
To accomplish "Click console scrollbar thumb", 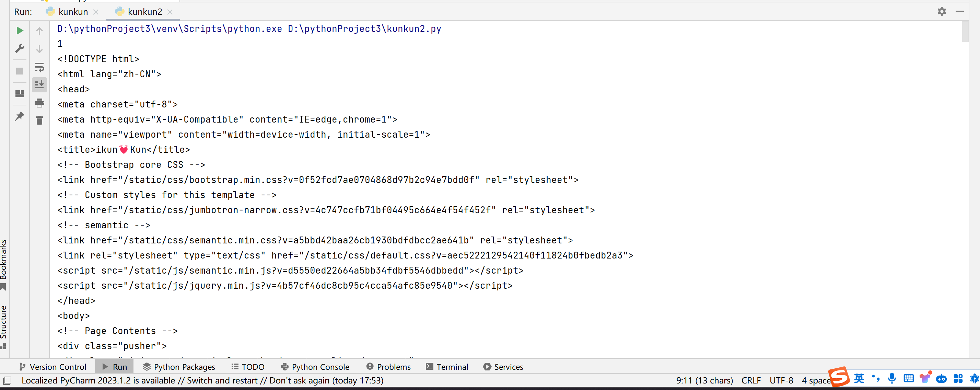I will coord(965,32).
